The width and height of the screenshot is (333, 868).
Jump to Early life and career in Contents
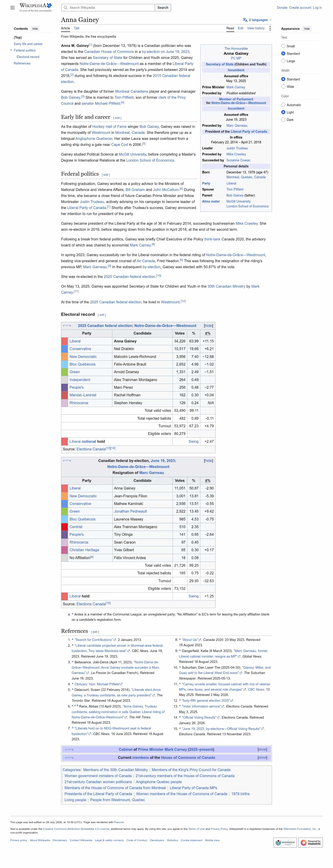[28, 44]
